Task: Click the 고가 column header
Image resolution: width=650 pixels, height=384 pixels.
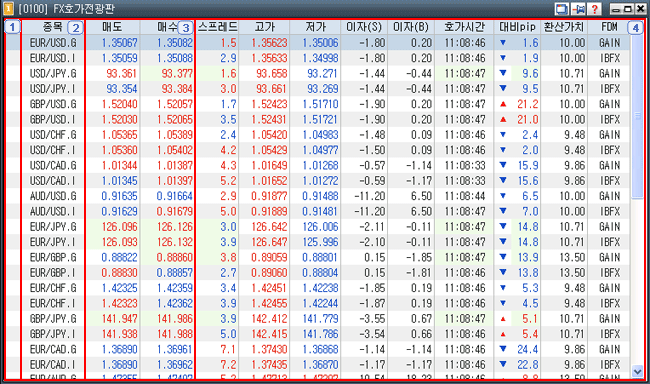Action: point(264,27)
